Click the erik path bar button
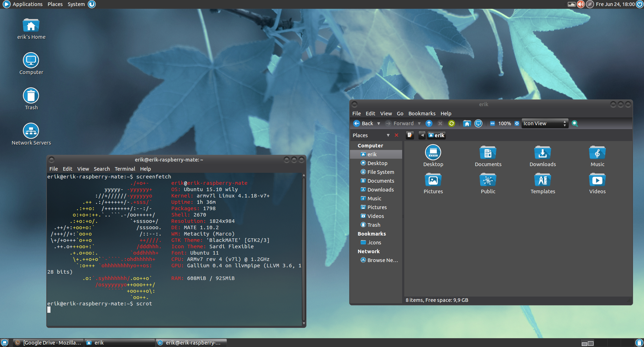 click(x=436, y=135)
